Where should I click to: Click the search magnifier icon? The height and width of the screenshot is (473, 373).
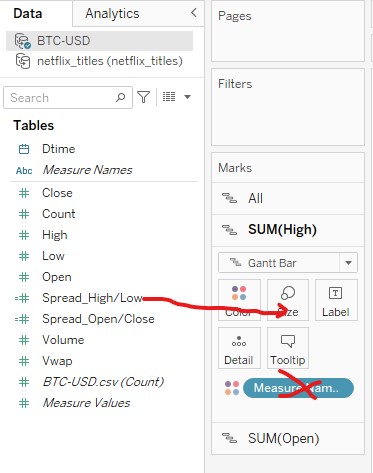120,97
